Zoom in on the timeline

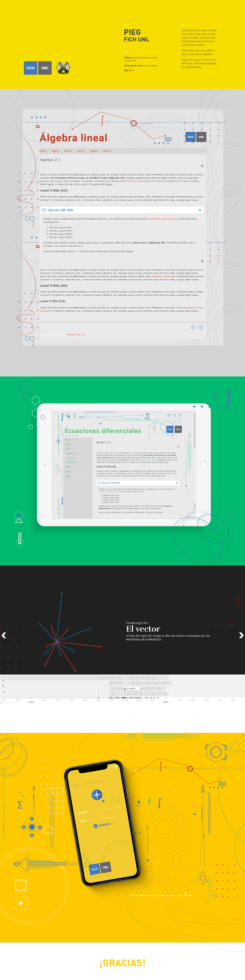coord(3,681)
